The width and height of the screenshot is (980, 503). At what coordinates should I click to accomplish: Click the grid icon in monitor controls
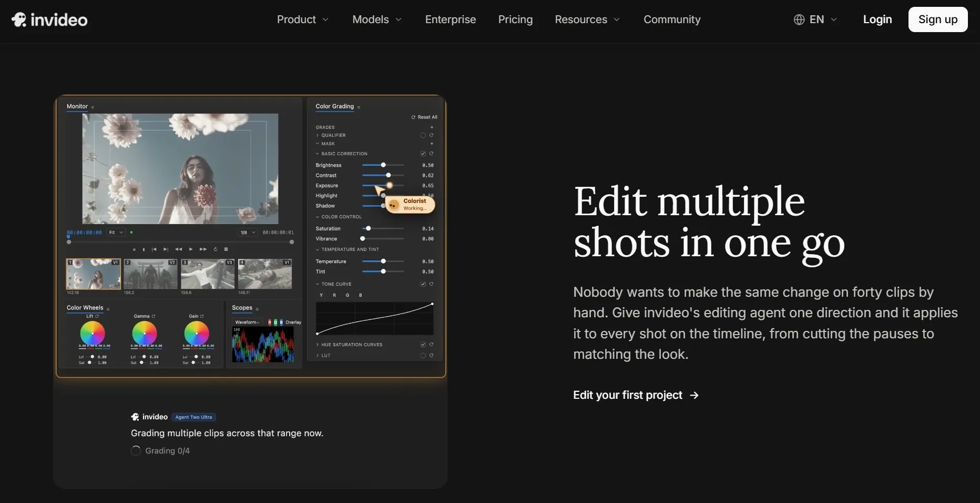click(226, 249)
